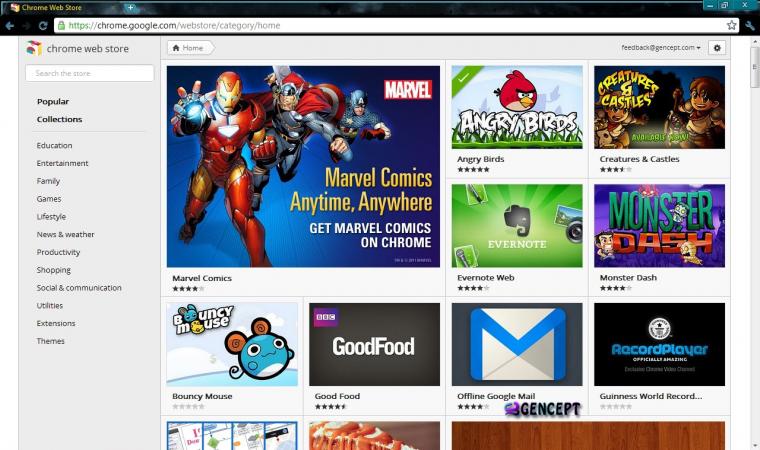This screenshot has width=760, height=450.
Task: Open the Themes category
Action: [x=50, y=341]
